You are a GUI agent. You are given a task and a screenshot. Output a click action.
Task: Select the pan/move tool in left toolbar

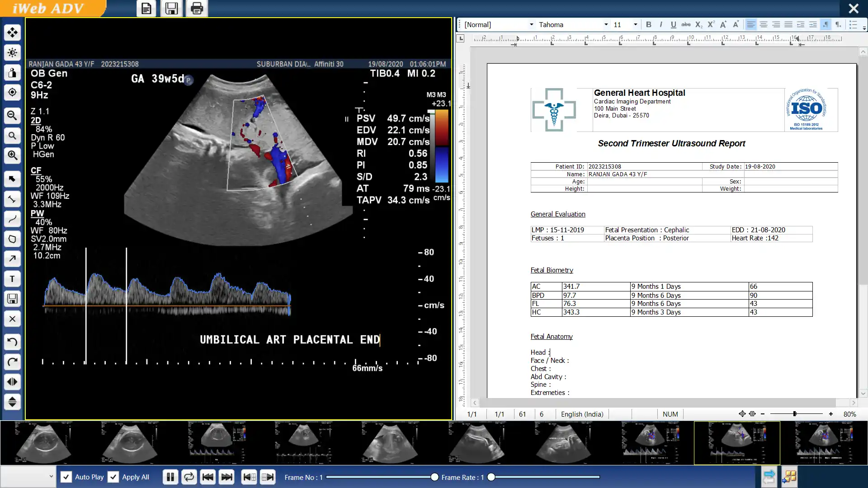12,33
